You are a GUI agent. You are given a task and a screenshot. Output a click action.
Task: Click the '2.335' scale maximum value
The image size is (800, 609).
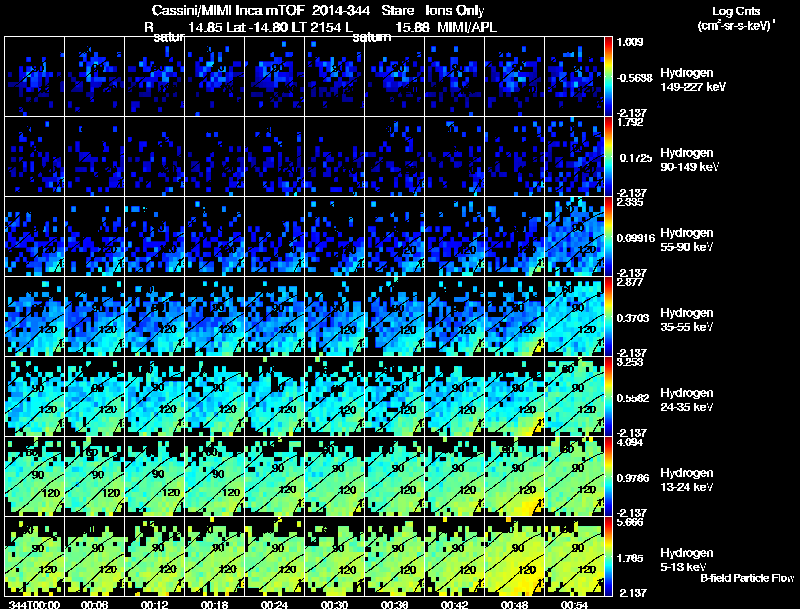(630, 202)
